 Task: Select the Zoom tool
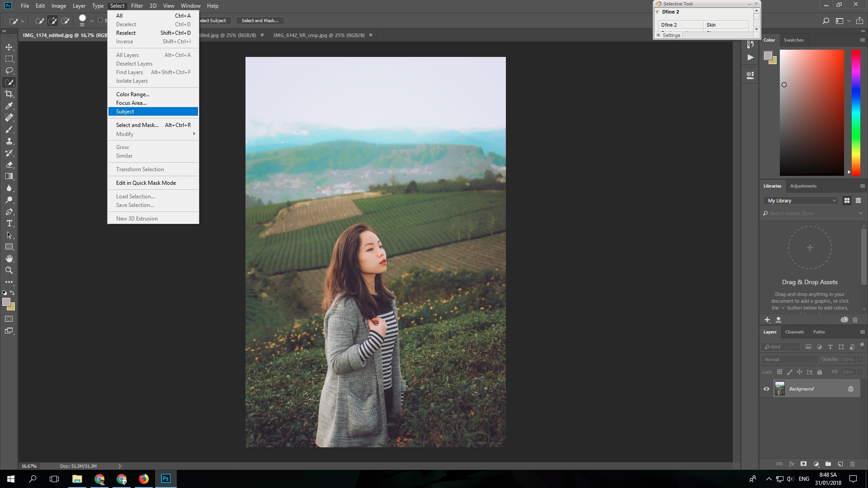coord(9,270)
